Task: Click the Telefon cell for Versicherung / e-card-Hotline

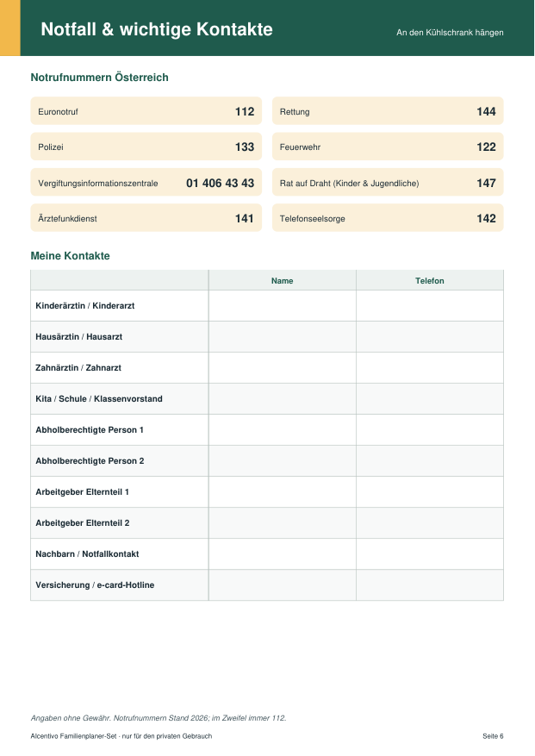Action: click(430, 584)
